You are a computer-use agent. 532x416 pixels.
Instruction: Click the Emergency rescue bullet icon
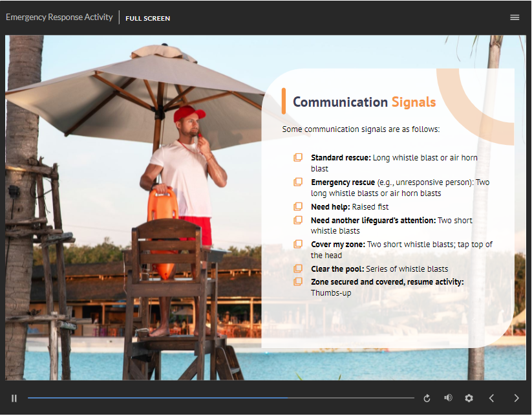tap(298, 182)
